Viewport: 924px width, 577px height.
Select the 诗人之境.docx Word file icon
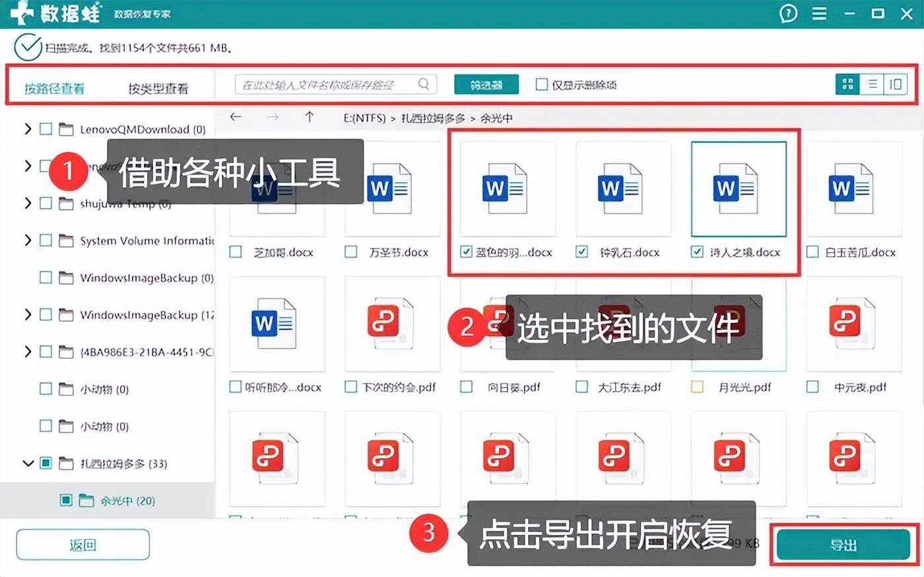point(736,188)
